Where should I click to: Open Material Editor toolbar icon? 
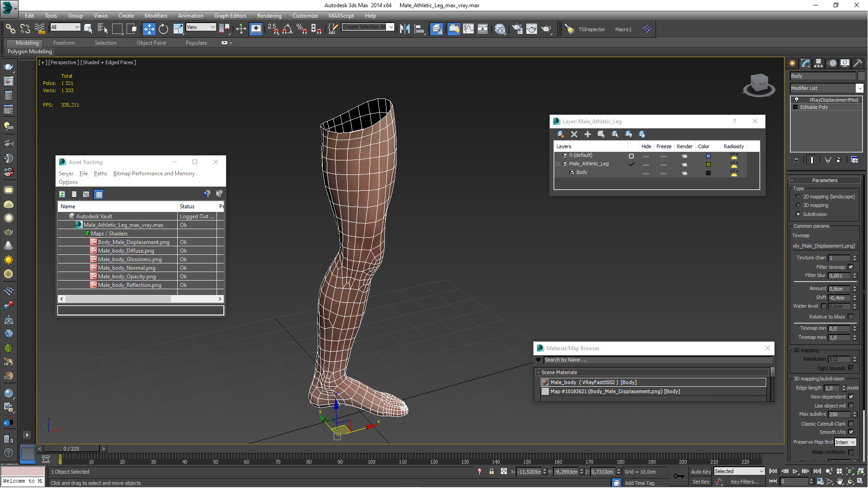click(500, 29)
